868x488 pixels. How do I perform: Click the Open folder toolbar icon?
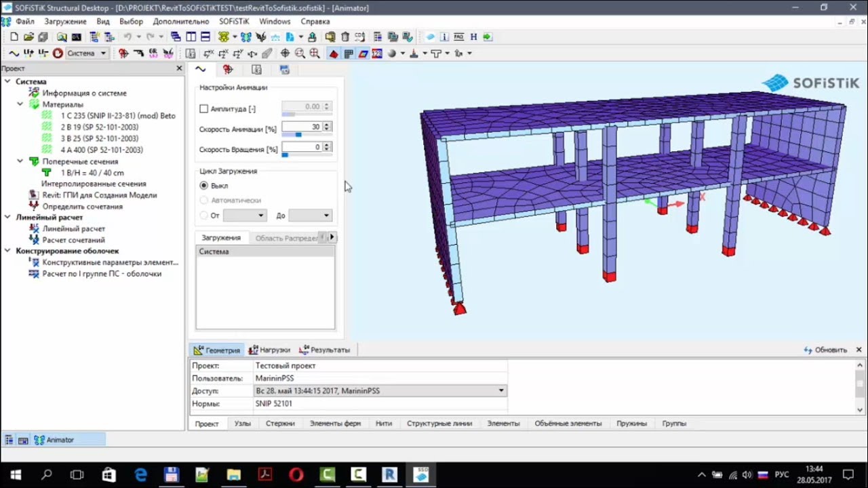click(x=28, y=37)
